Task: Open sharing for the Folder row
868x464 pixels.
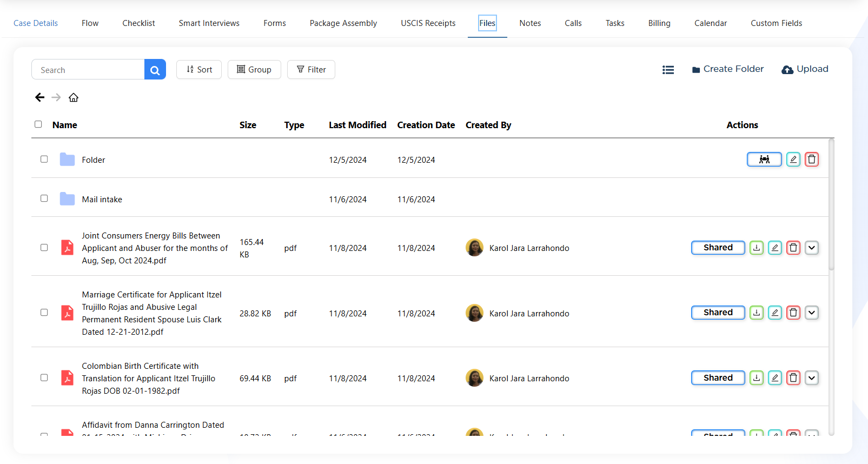Action: 764,160
